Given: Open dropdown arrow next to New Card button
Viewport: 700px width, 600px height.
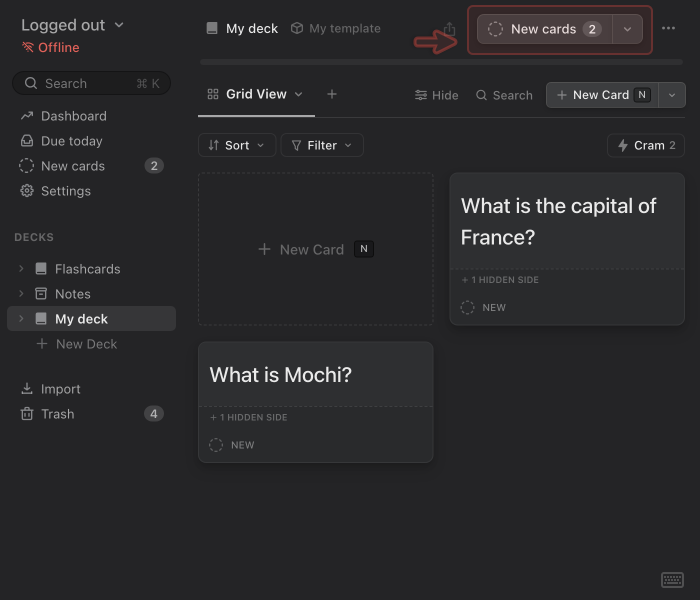Looking at the screenshot, I should (x=672, y=95).
